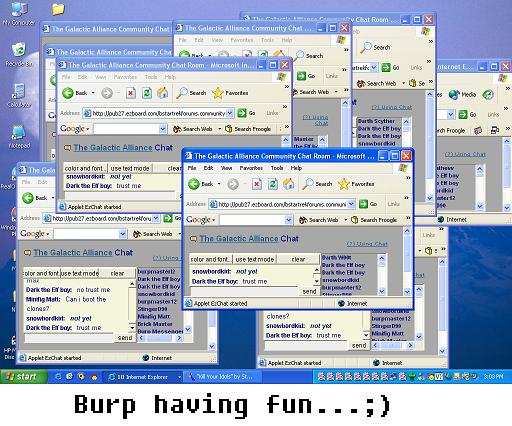
Task: Expand address bar dropdown in front window
Action: coord(351,204)
